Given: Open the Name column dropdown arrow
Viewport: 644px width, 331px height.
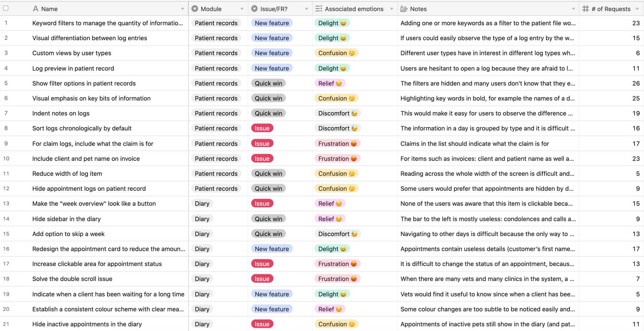Looking at the screenshot, I should (182, 9).
